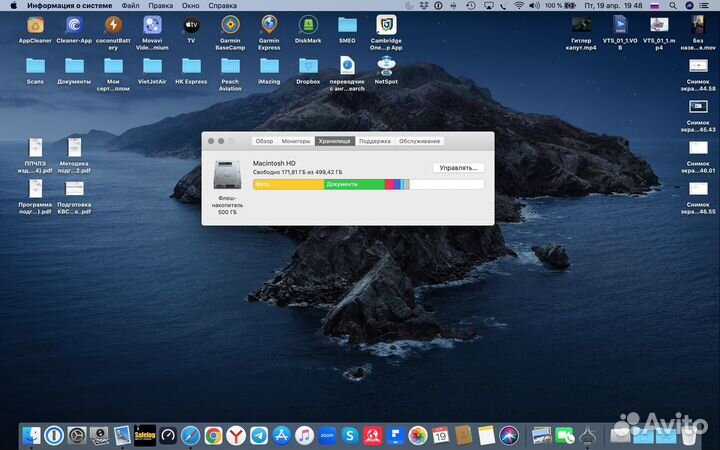The height and width of the screenshot is (450, 720).
Task: Switch to the Поддержка tab
Action: (375, 141)
